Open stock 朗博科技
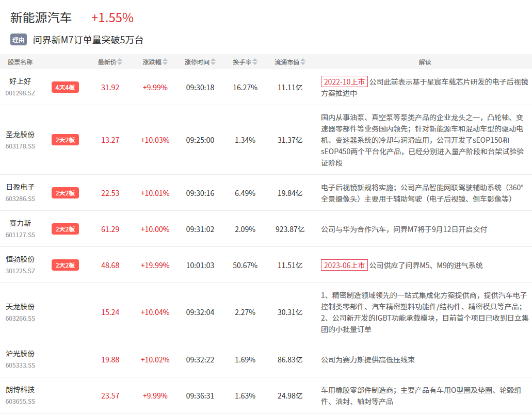 click(20, 390)
